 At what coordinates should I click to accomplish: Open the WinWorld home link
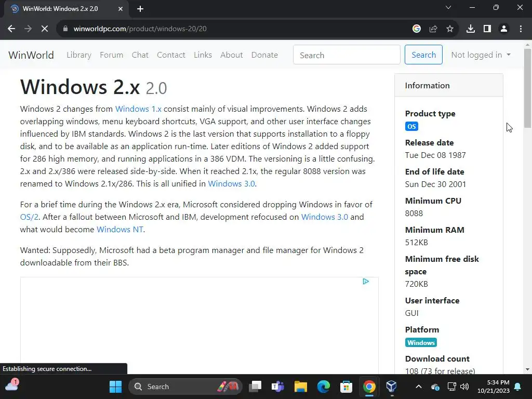click(x=31, y=55)
